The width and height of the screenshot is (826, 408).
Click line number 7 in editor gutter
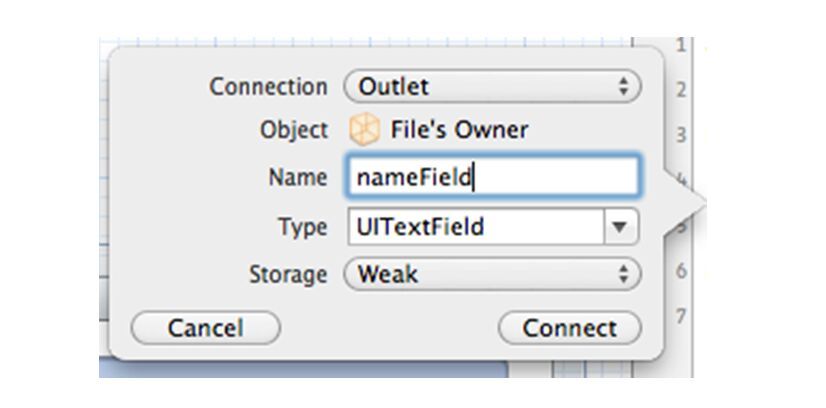pos(681,316)
